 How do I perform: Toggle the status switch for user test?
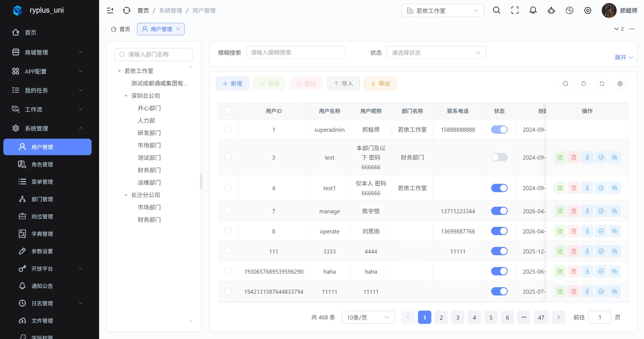coord(499,157)
